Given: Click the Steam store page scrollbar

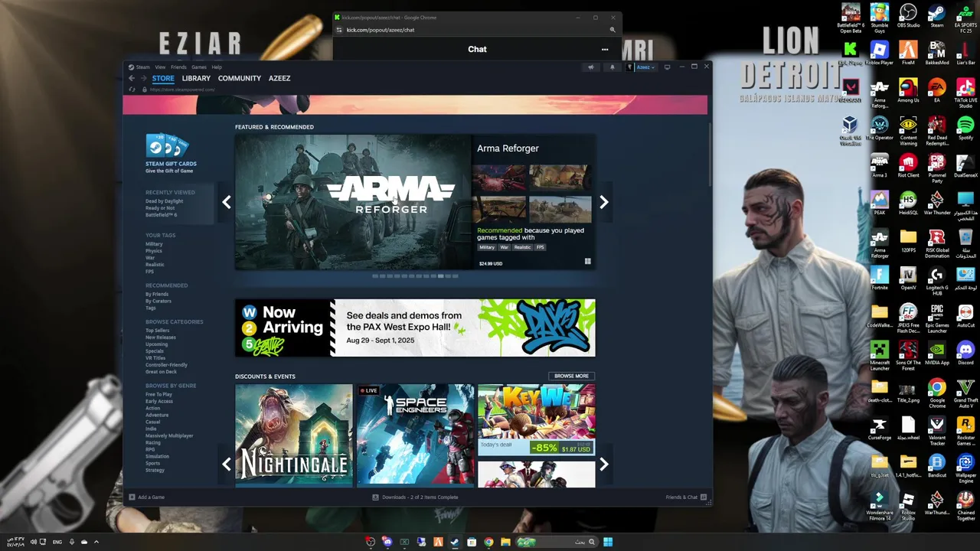Looking at the screenshot, I should coord(709,153).
